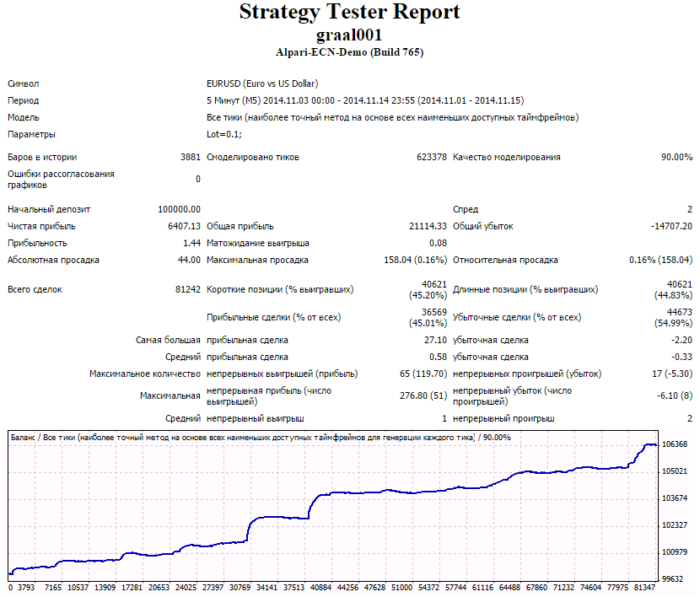Click the maximal drawdown 158.04 (0.16%)

point(415,260)
